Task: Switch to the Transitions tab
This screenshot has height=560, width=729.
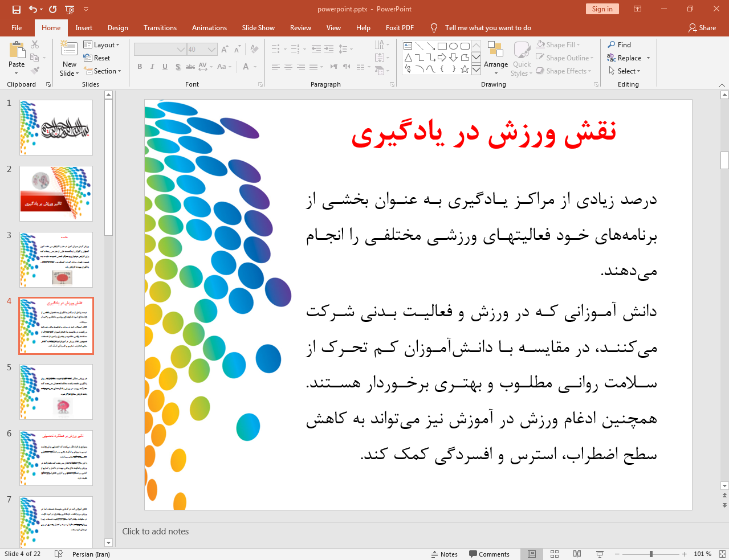Action: 160,27
